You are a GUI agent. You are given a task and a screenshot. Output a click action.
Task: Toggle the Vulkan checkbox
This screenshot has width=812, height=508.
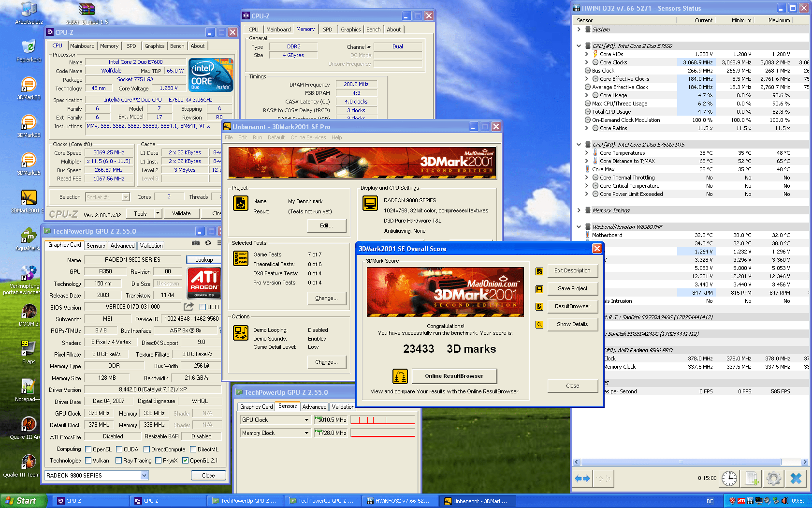88,461
